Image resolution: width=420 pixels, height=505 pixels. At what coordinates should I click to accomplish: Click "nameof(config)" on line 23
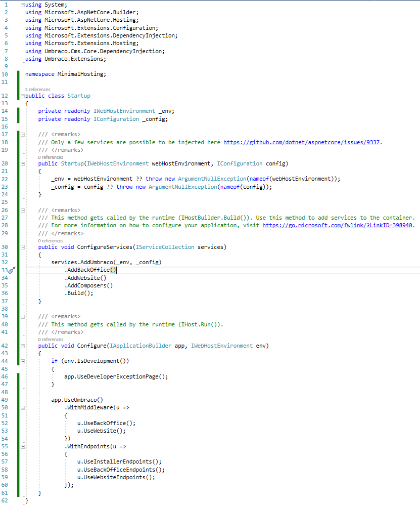coord(244,187)
